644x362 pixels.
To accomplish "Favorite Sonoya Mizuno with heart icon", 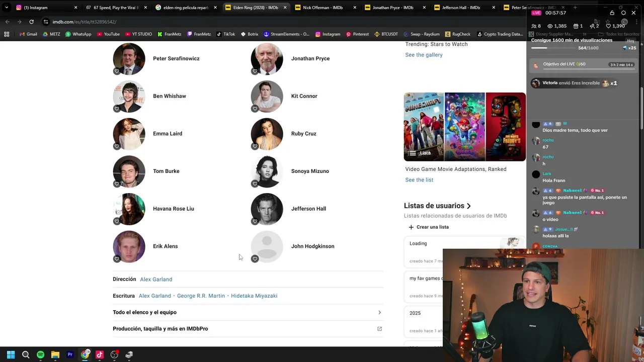I will pyautogui.click(x=255, y=184).
